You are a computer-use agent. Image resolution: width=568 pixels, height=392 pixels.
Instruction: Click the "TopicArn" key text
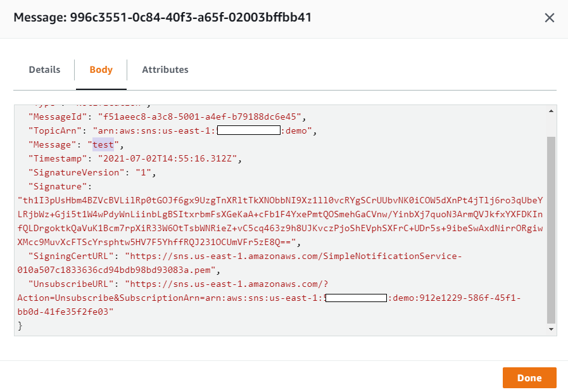point(55,131)
